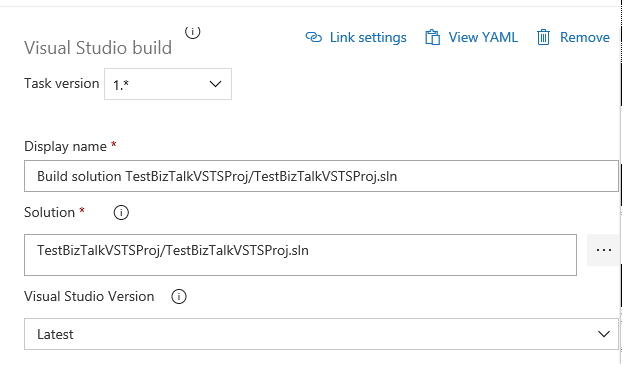Click the chain icon of Link settings

pyautogui.click(x=314, y=37)
